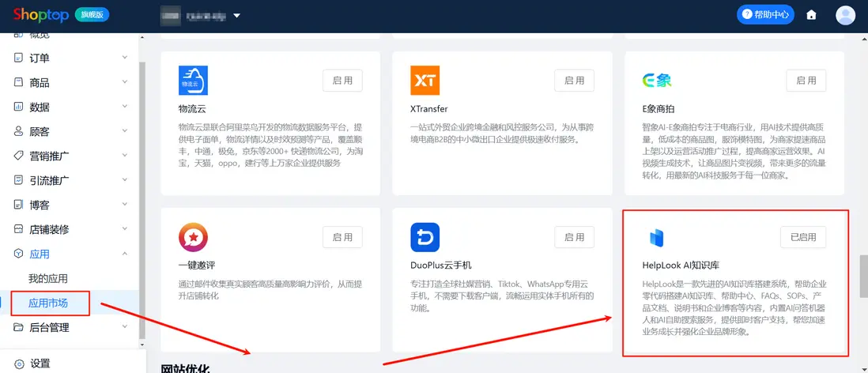
Task: Open the home icon in header
Action: coord(812,15)
